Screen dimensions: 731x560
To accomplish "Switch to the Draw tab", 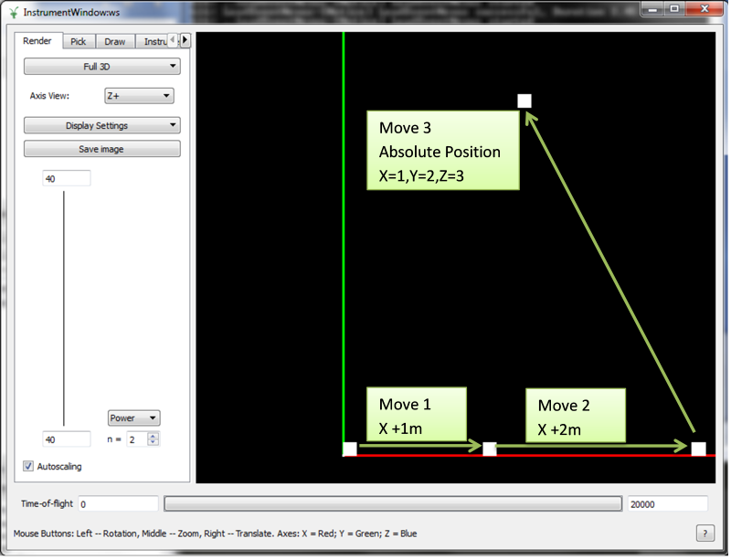I will [x=115, y=41].
